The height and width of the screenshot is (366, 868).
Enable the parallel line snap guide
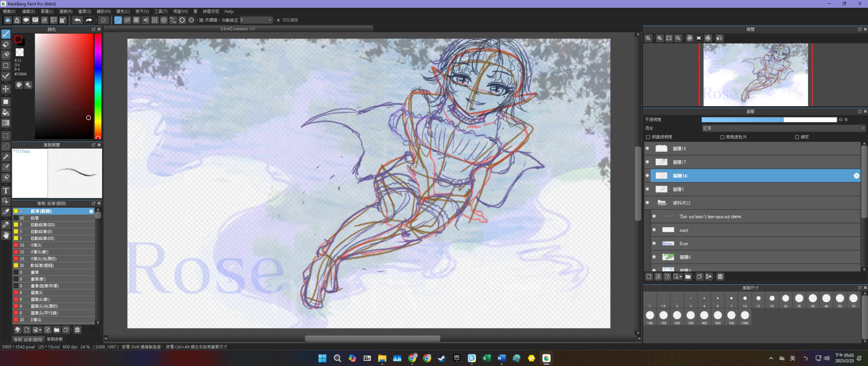[127, 20]
